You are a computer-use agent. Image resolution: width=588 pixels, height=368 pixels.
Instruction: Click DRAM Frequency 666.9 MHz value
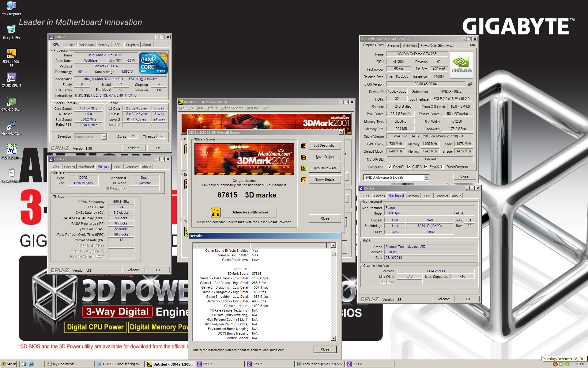point(121,202)
